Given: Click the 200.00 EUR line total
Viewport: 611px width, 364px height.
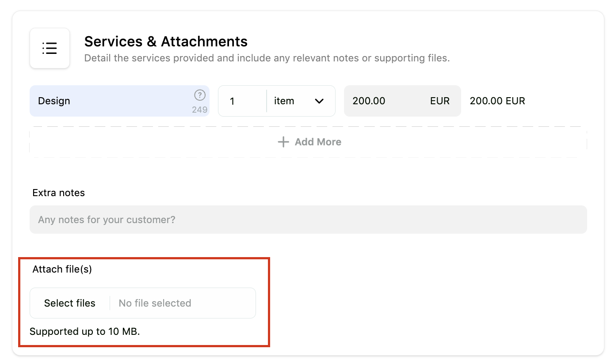Looking at the screenshot, I should tap(497, 101).
